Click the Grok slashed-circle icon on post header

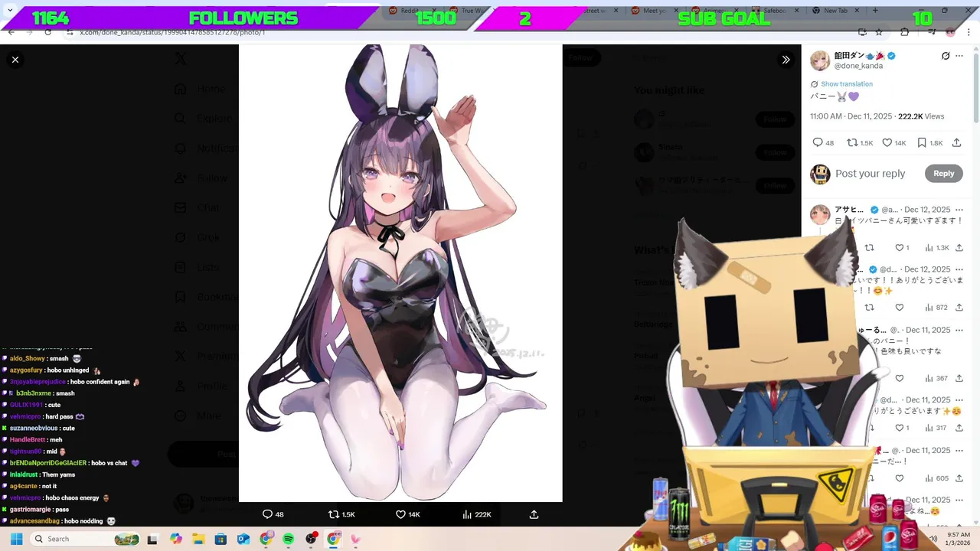[x=946, y=56]
